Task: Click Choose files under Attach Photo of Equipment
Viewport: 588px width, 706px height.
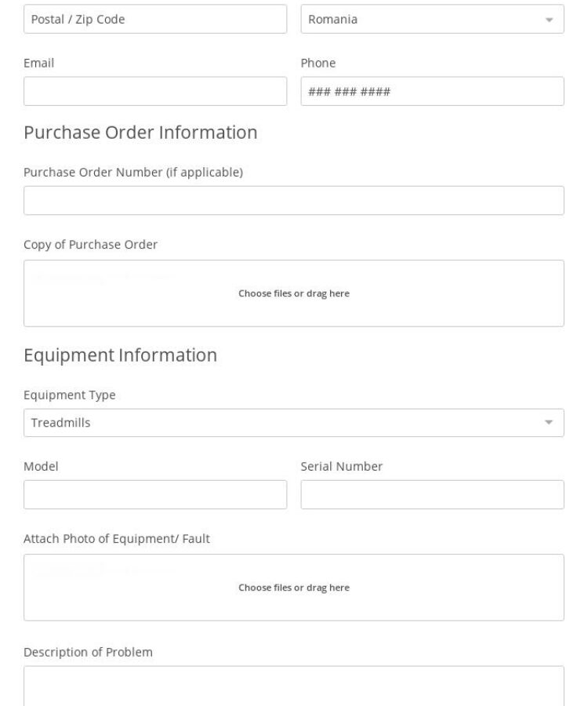Action: pos(294,587)
